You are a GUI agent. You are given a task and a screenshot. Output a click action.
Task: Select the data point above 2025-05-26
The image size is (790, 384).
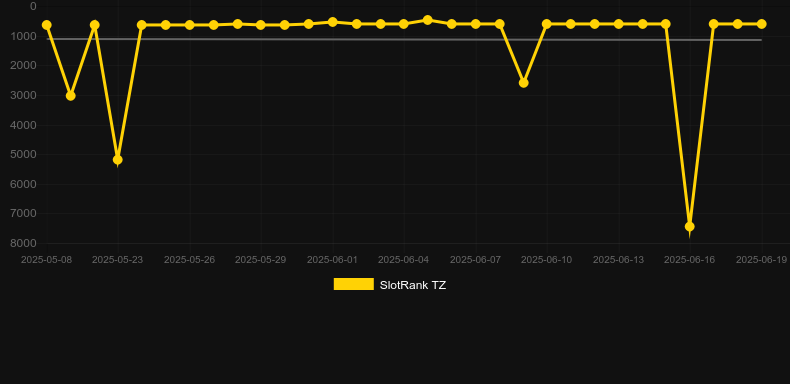[189, 25]
